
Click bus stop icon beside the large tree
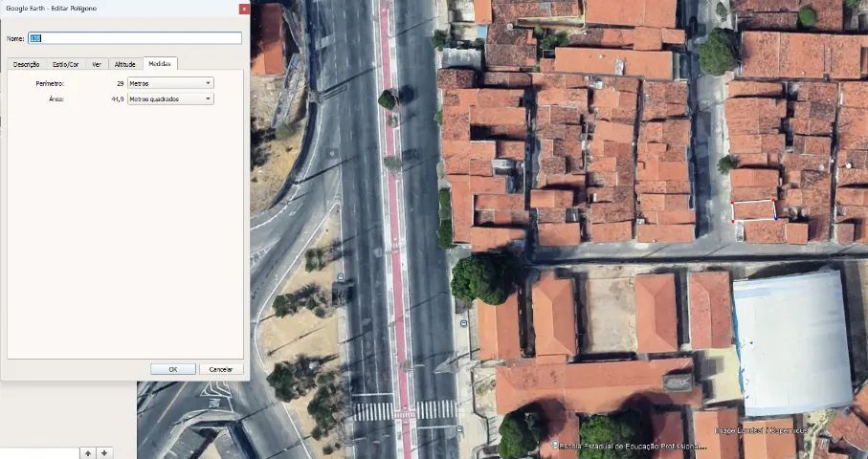pyautogui.click(x=464, y=323)
